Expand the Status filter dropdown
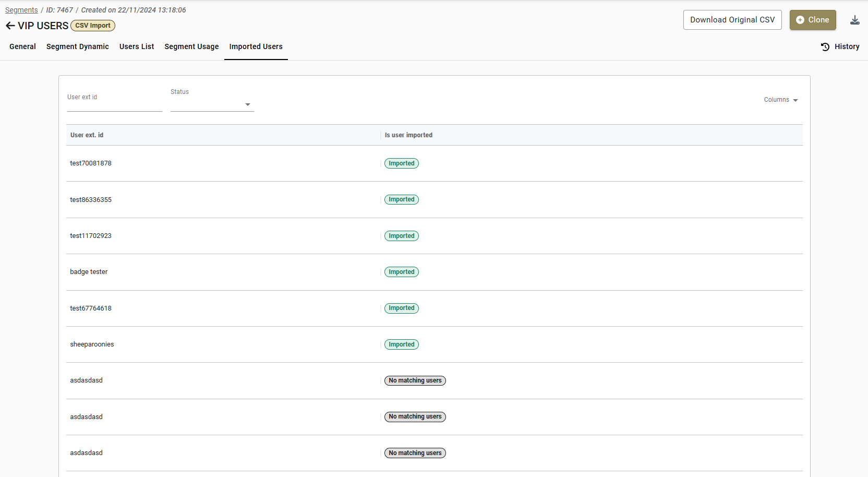Screen dimensions: 868x477 coord(212,104)
